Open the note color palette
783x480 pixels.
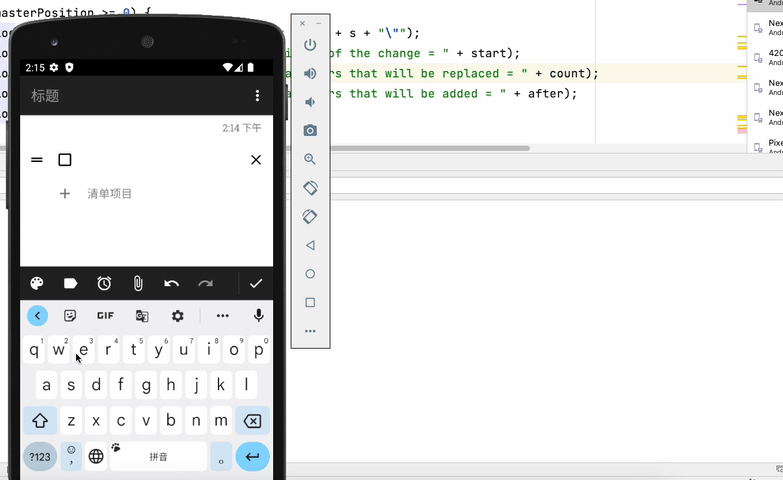tap(37, 284)
